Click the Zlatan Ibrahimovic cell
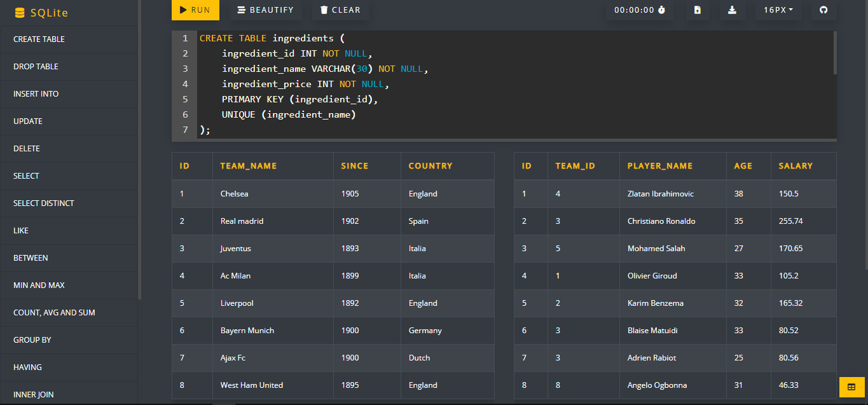The image size is (868, 405). pos(673,194)
